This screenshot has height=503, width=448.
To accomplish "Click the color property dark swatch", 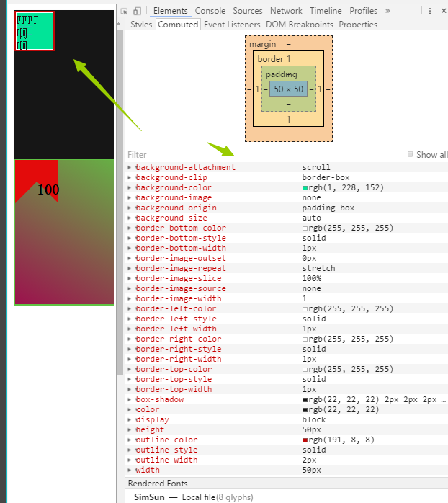I will 305,410.
